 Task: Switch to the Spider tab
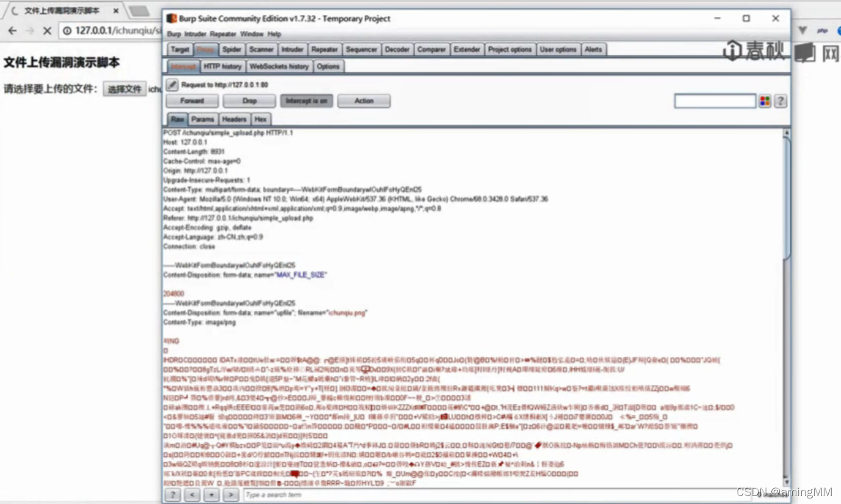(x=232, y=49)
